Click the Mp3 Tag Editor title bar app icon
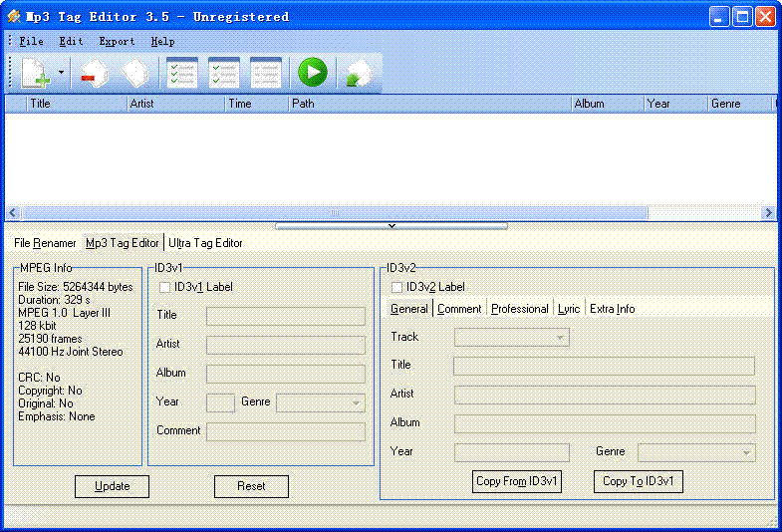Viewport: 782px width, 532px height. pos(14,17)
